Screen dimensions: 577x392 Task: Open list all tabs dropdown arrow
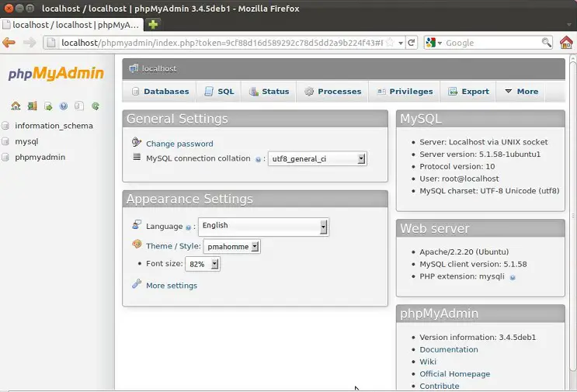click(569, 25)
